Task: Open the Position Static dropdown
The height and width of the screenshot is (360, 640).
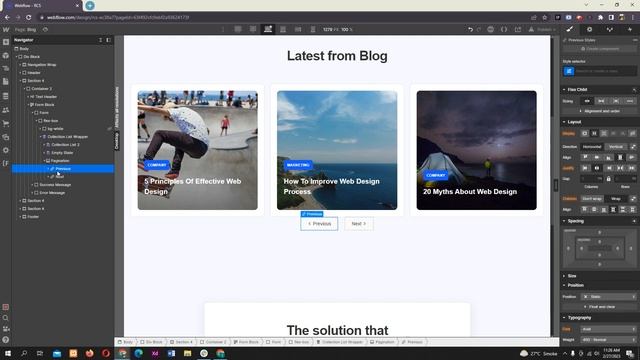Action: (609, 297)
